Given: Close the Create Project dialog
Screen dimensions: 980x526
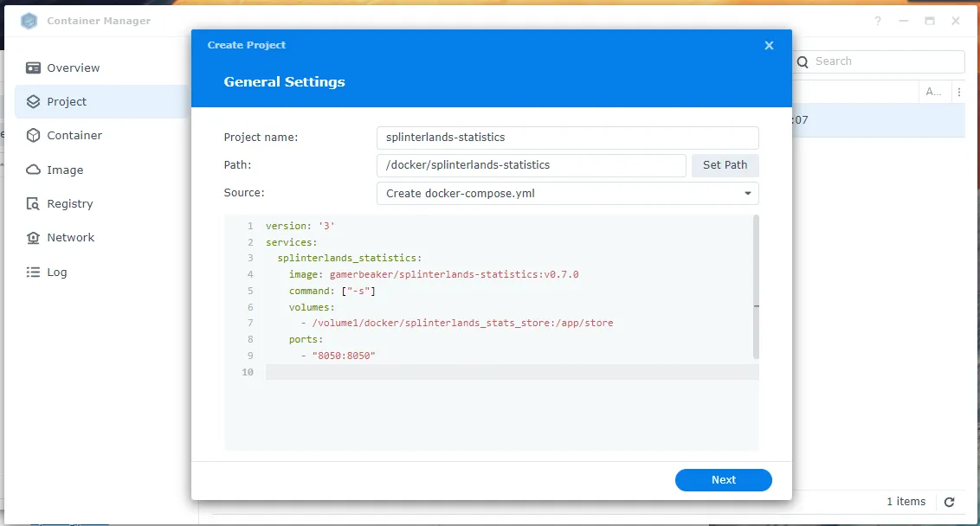Looking at the screenshot, I should coord(769,45).
